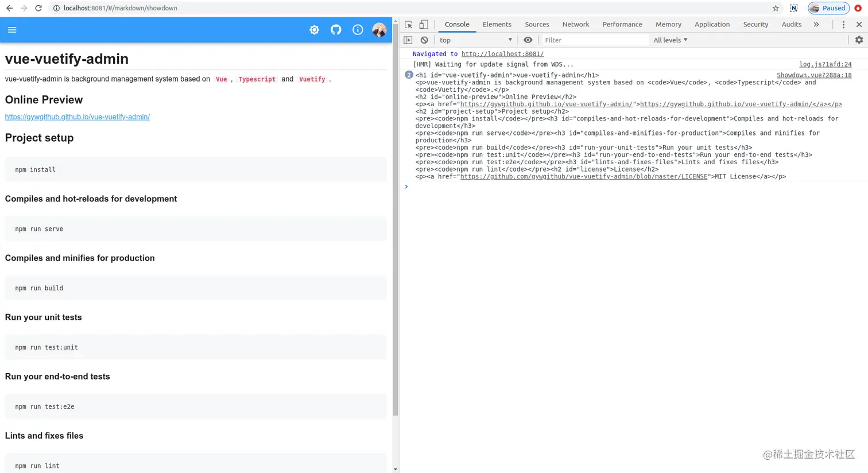Image resolution: width=868 pixels, height=473 pixels.
Task: Click the Typescript inline code tag
Action: (257, 79)
